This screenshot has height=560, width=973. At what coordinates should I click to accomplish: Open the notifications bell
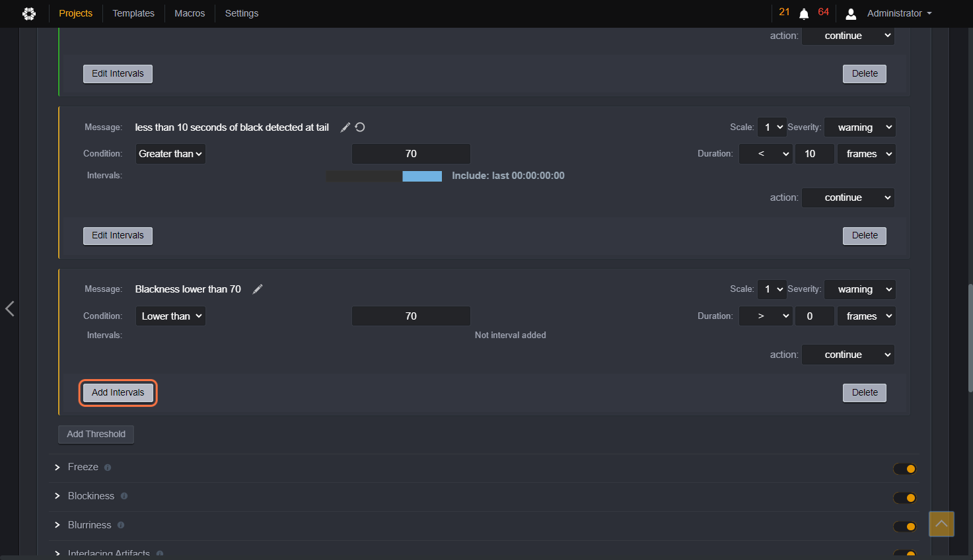[x=804, y=14]
